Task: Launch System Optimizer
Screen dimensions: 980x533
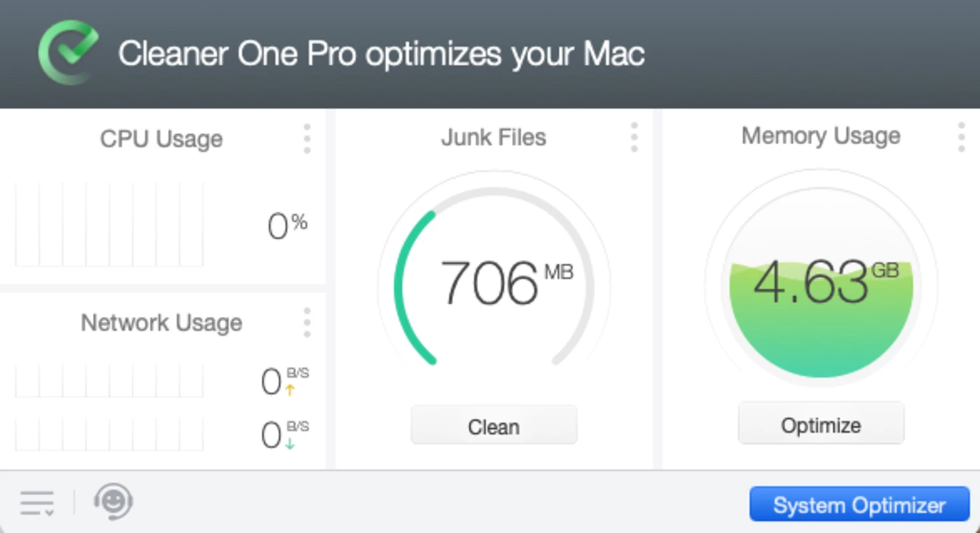Action: click(x=859, y=504)
